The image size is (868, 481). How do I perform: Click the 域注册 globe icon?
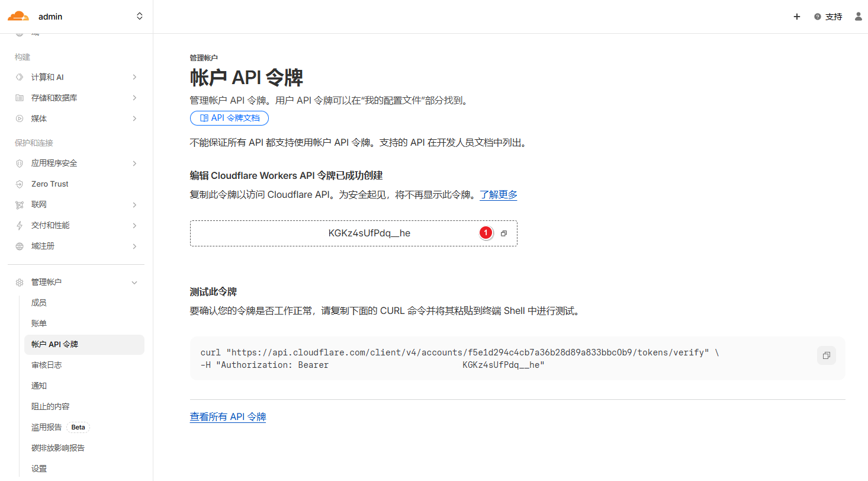point(20,246)
